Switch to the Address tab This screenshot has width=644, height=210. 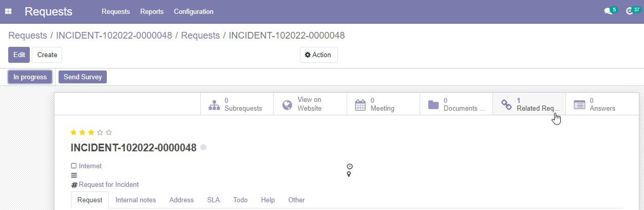181,200
